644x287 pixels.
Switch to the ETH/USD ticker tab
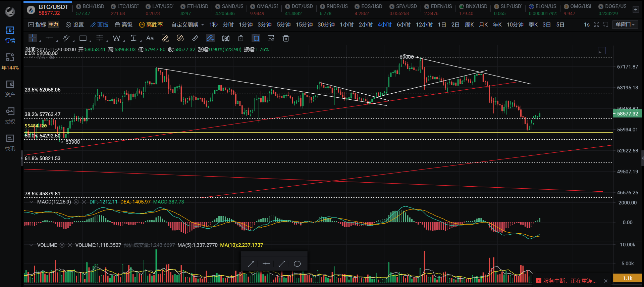(x=194, y=10)
